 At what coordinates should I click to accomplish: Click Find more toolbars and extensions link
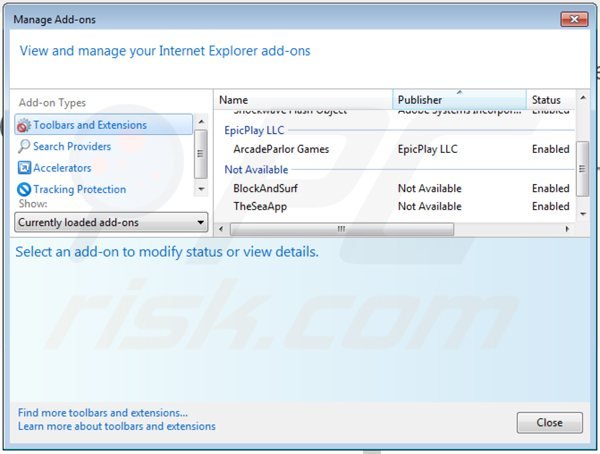pyautogui.click(x=103, y=413)
